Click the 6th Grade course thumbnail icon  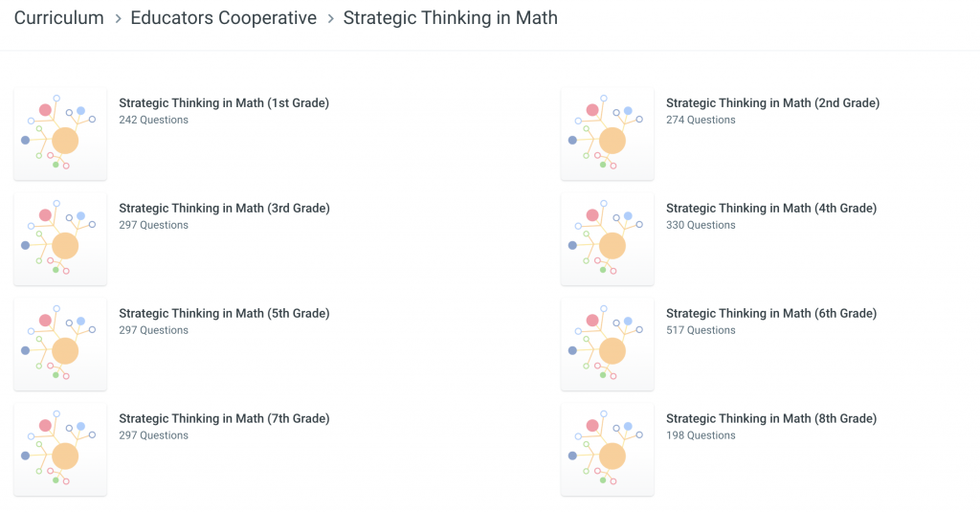pos(608,345)
